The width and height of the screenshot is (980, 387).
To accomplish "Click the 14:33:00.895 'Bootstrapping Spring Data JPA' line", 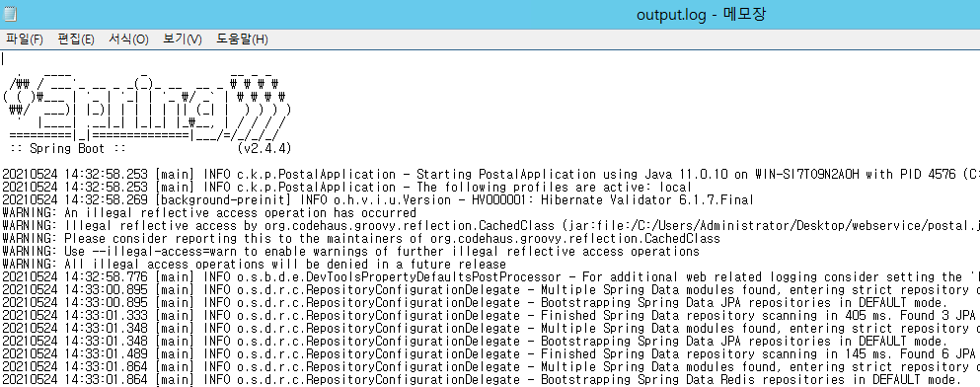I will [475, 303].
